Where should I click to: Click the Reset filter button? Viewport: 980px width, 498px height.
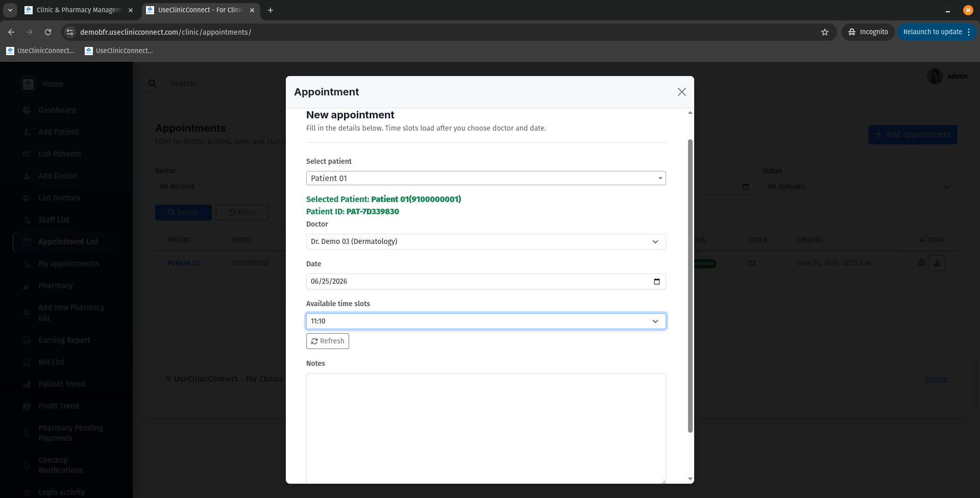coord(242,212)
